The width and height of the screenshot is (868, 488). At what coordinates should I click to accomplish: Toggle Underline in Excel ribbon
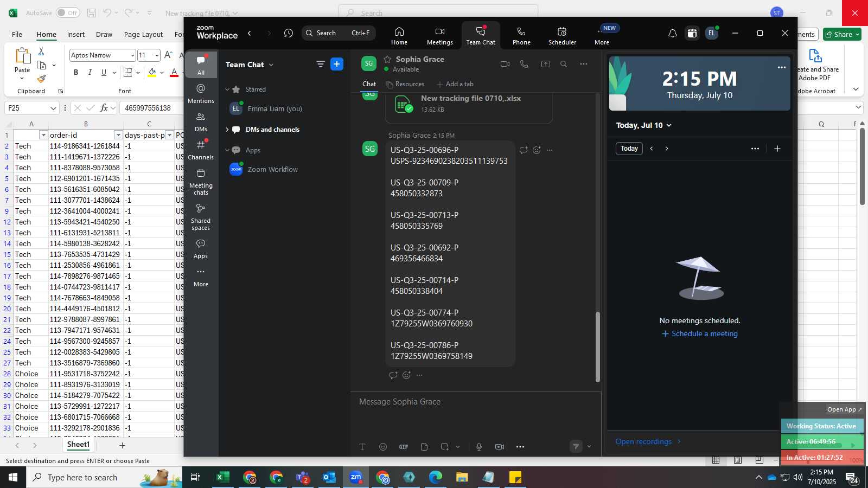point(104,73)
